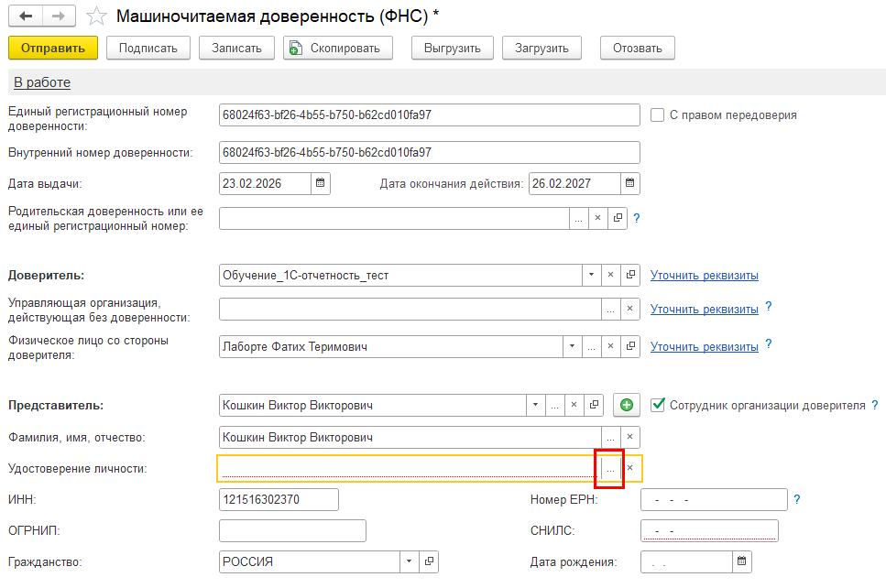Open the Гражданство dropdown
886x588 pixels.
tap(409, 561)
